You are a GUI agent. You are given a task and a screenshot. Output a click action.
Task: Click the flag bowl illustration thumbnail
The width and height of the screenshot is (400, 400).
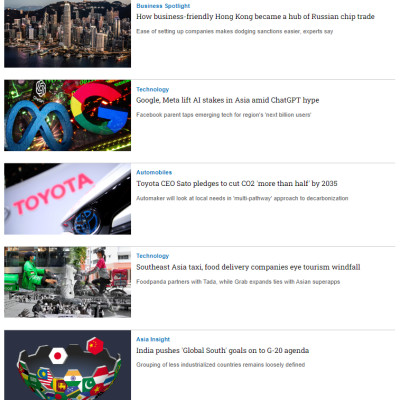67,365
